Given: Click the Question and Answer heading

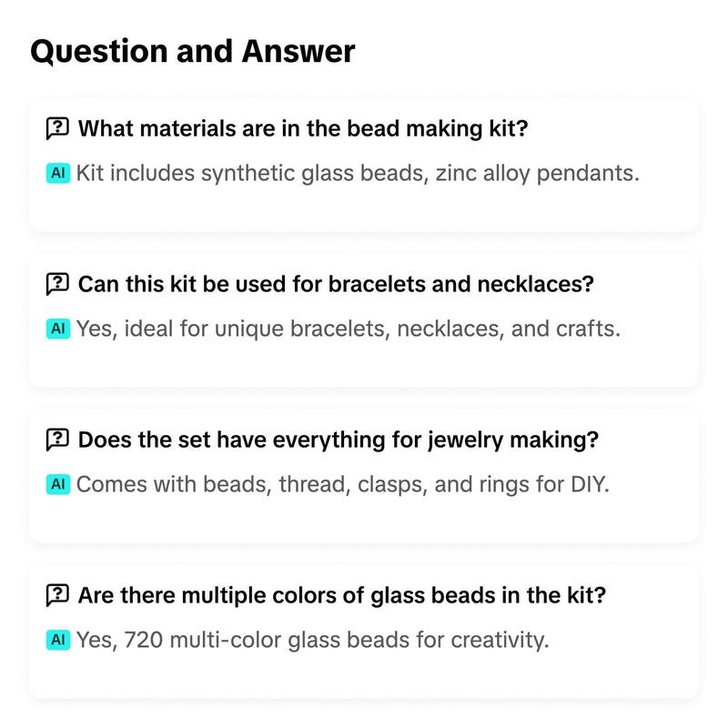Looking at the screenshot, I should [x=192, y=51].
